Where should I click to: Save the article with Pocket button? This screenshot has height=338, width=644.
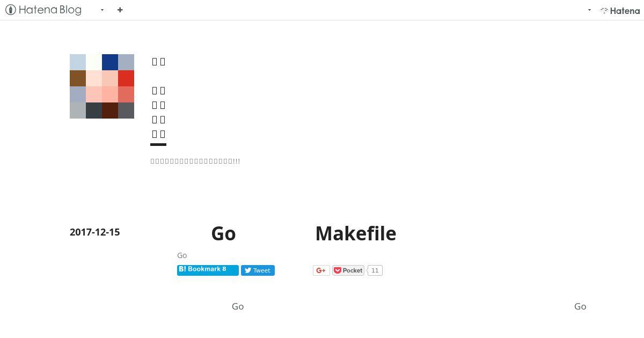[348, 270]
